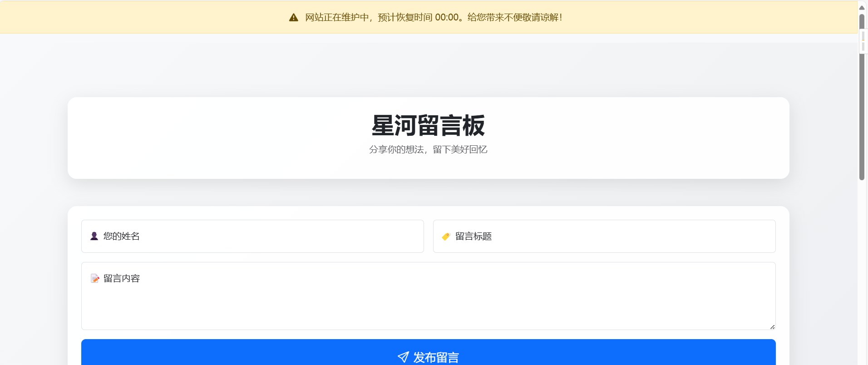Focus the 留言标题 title input field
Image resolution: width=868 pixels, height=365 pixels.
coord(604,236)
